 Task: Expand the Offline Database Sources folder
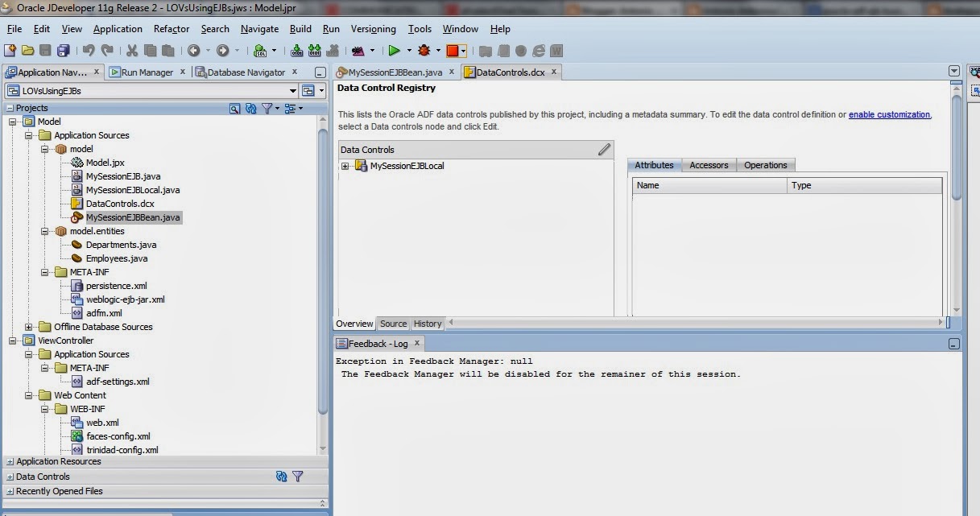coord(29,327)
